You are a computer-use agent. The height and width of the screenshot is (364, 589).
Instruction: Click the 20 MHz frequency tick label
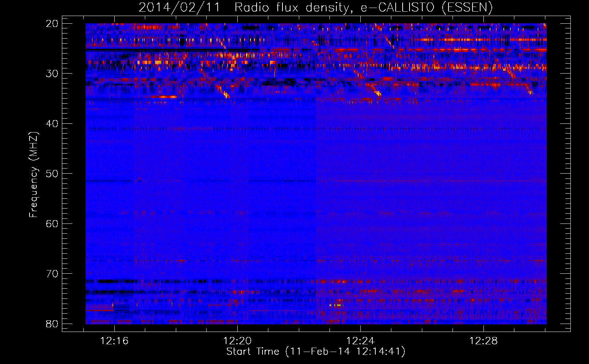(x=52, y=24)
